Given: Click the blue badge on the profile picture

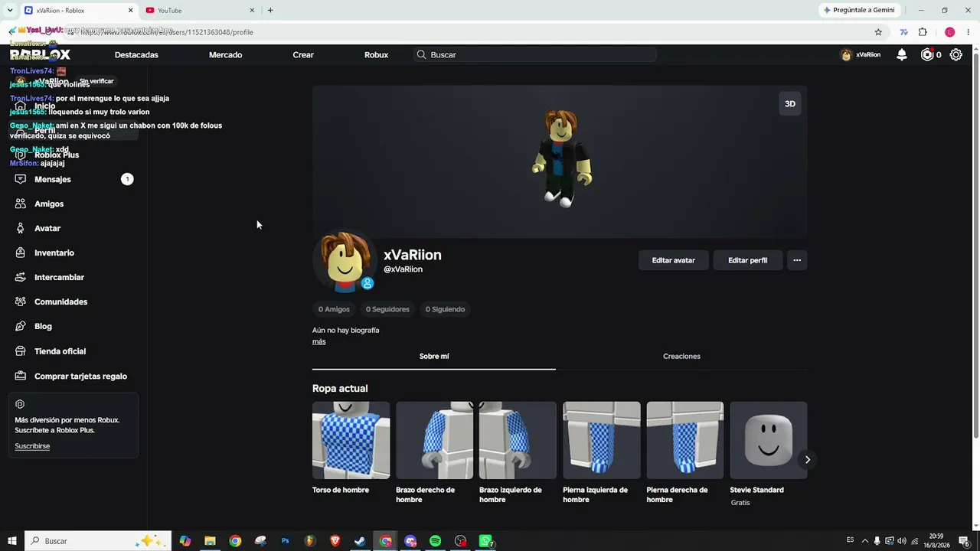Looking at the screenshot, I should click(x=367, y=283).
